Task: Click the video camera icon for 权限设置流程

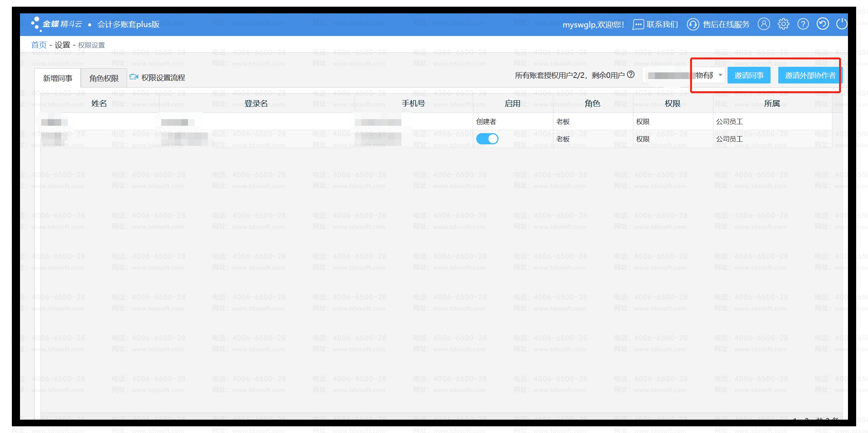Action: 133,77
